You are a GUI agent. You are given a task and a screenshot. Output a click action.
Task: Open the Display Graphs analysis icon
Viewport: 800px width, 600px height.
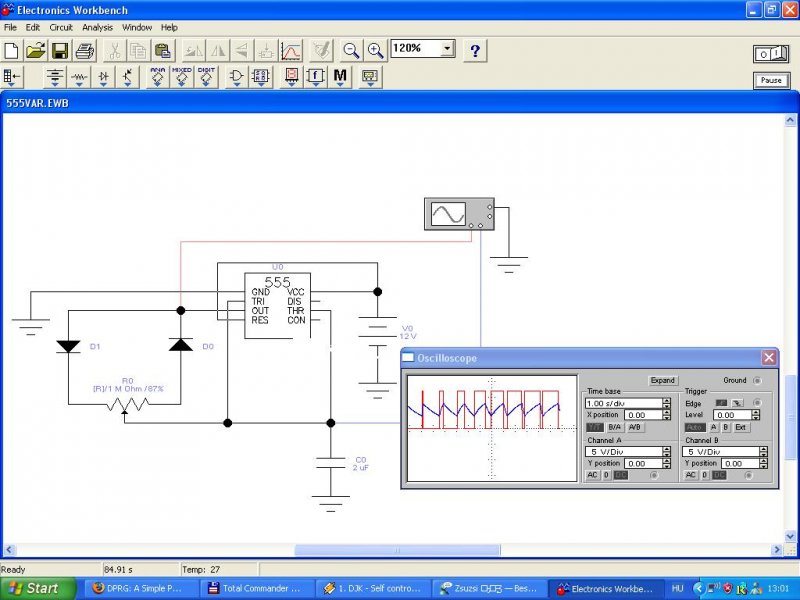[291, 51]
